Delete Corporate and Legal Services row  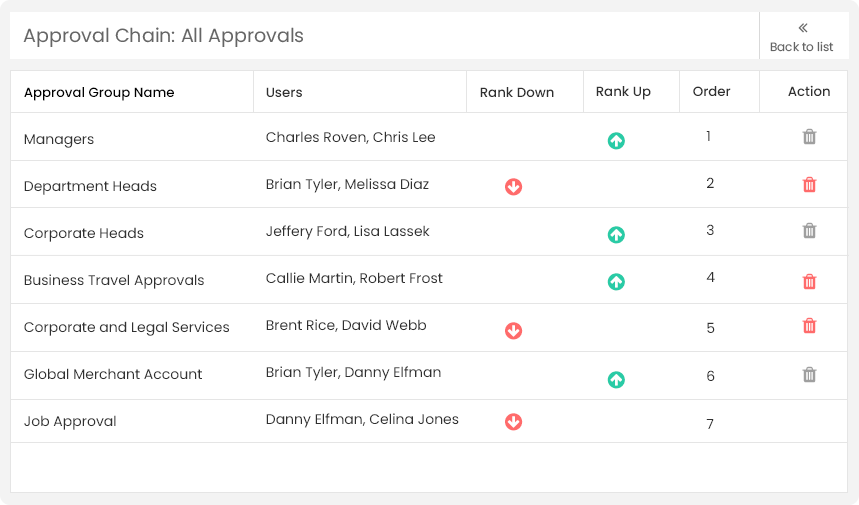click(x=809, y=326)
